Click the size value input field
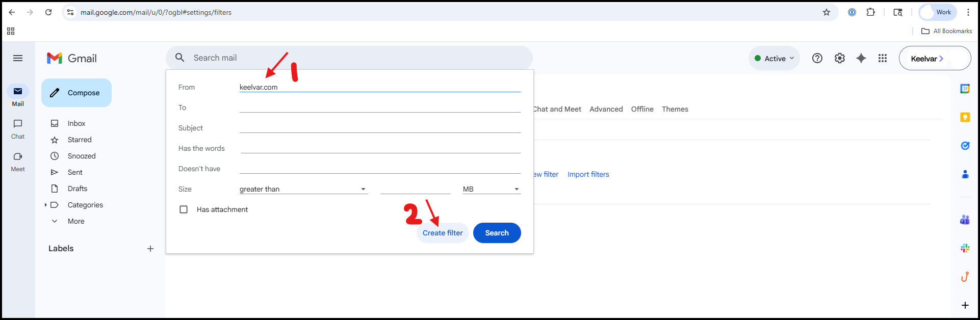 pyautogui.click(x=416, y=189)
